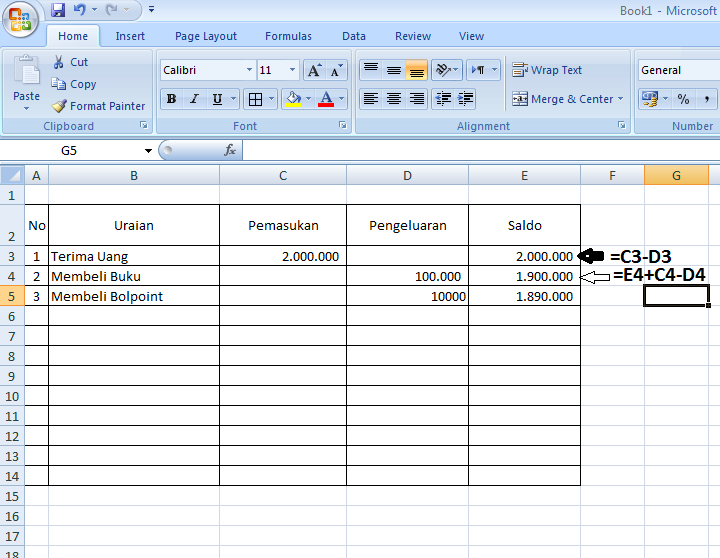The height and width of the screenshot is (558, 720).
Task: Increase the cell indent
Action: pos(465,99)
